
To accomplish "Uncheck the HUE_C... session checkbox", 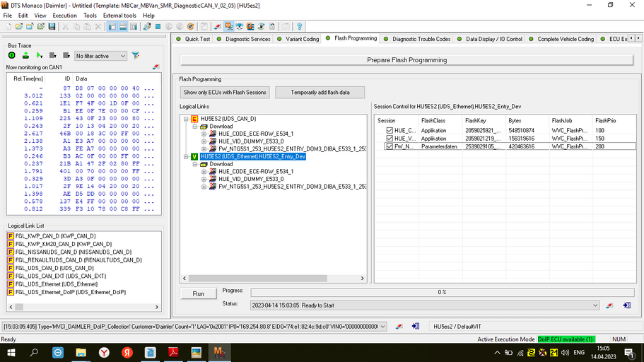I will (x=390, y=130).
